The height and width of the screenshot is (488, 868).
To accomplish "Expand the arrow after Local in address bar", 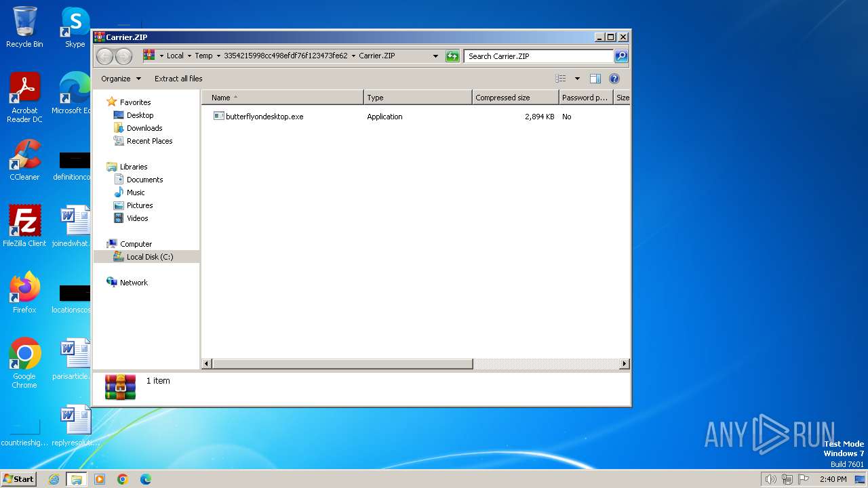I will (189, 56).
